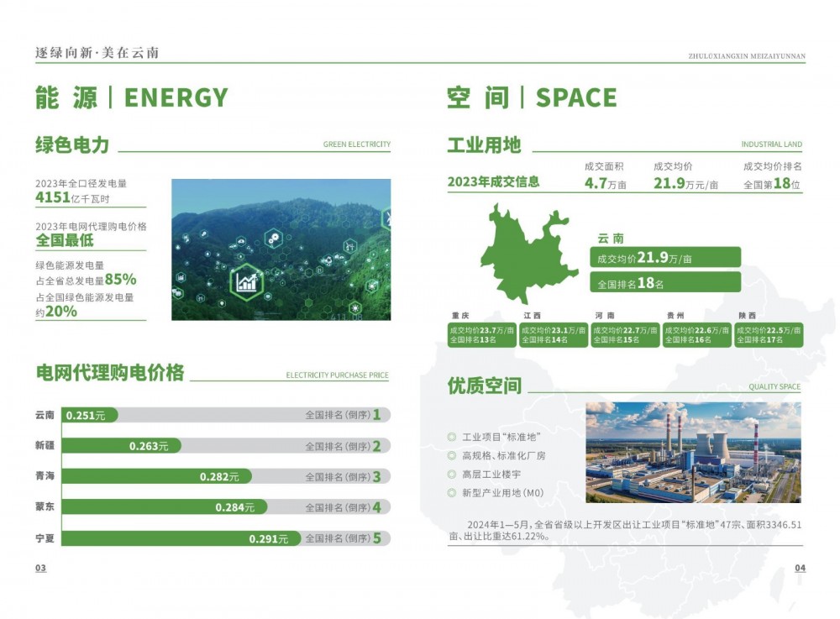Select the 高层工业楼宇 list item text

(491, 474)
